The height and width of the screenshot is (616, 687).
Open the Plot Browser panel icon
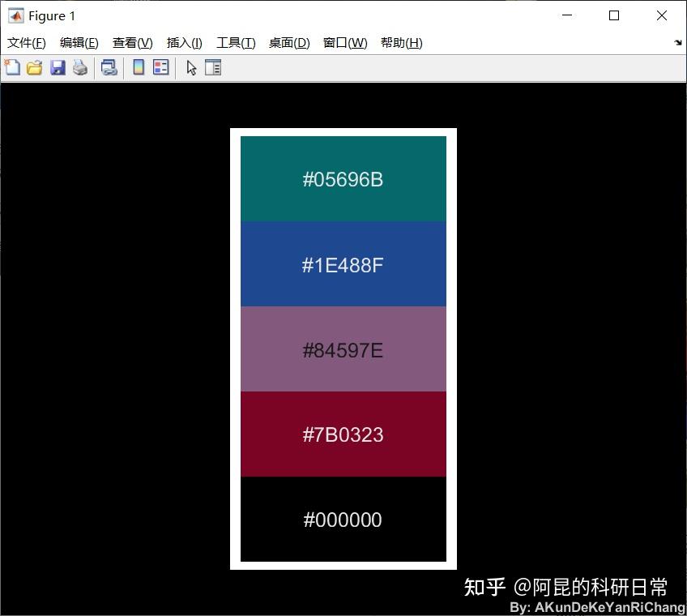(212, 67)
